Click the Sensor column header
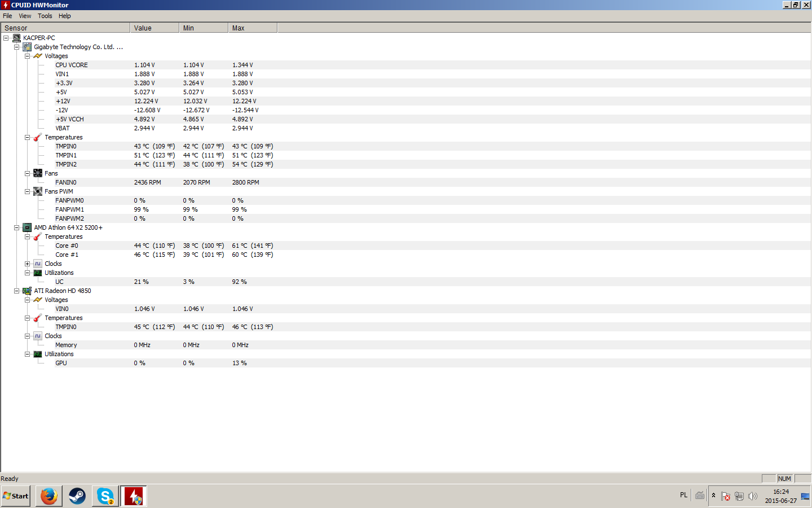 click(65, 28)
